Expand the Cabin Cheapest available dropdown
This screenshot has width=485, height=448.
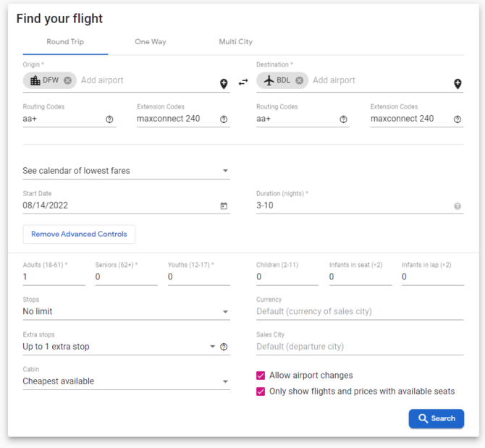(x=126, y=381)
